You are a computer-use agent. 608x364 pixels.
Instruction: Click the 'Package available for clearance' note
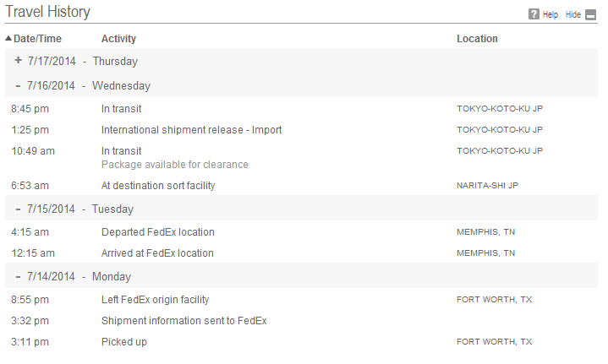(x=175, y=165)
